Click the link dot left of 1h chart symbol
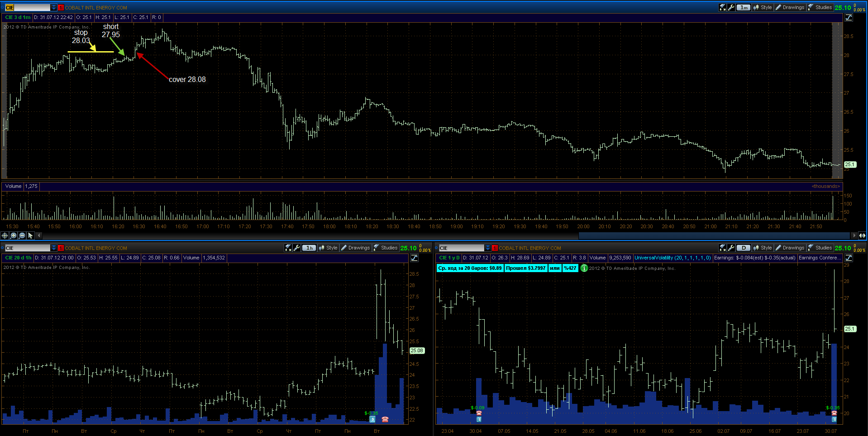Image resolution: width=868 pixels, height=436 pixels. [3, 248]
